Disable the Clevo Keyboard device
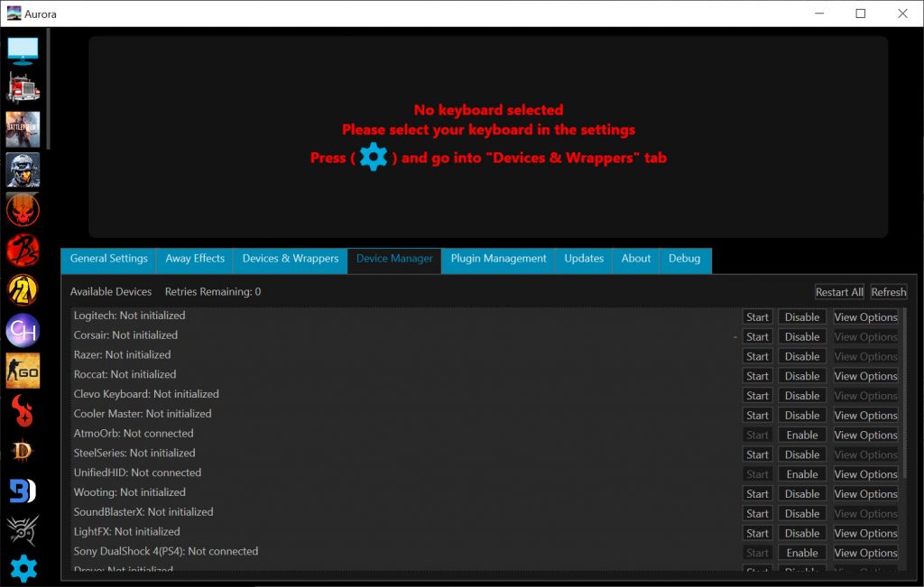Image resolution: width=924 pixels, height=587 pixels. 802,396
